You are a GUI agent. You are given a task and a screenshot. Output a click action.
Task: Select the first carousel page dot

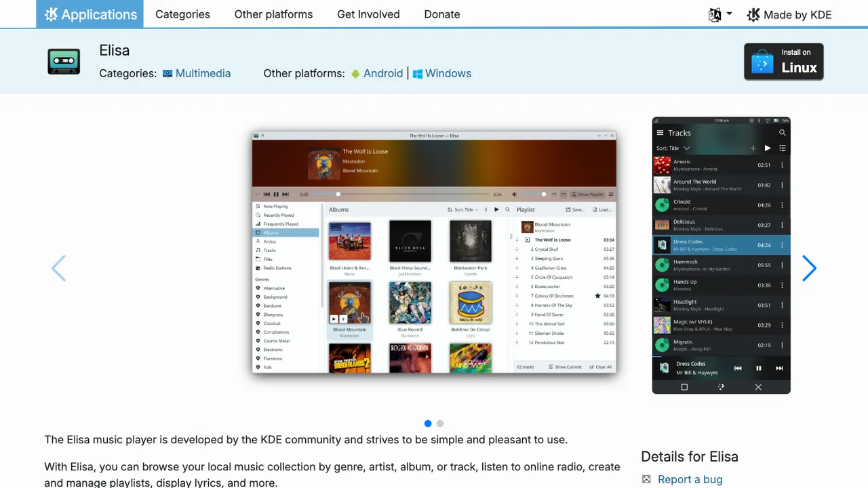(x=428, y=424)
